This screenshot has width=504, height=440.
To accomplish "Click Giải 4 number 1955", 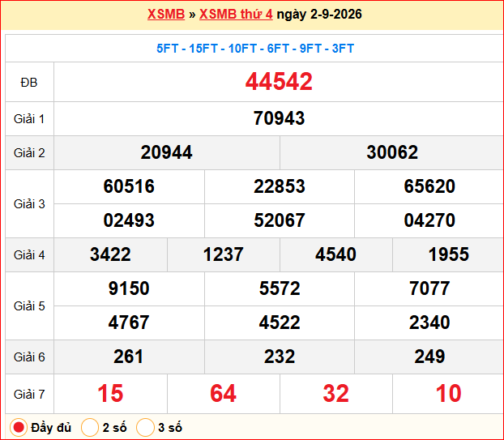I will [449, 254].
